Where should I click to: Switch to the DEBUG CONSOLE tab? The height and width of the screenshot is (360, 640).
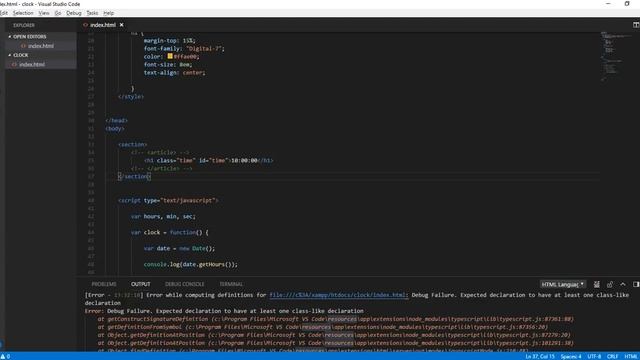(184, 284)
